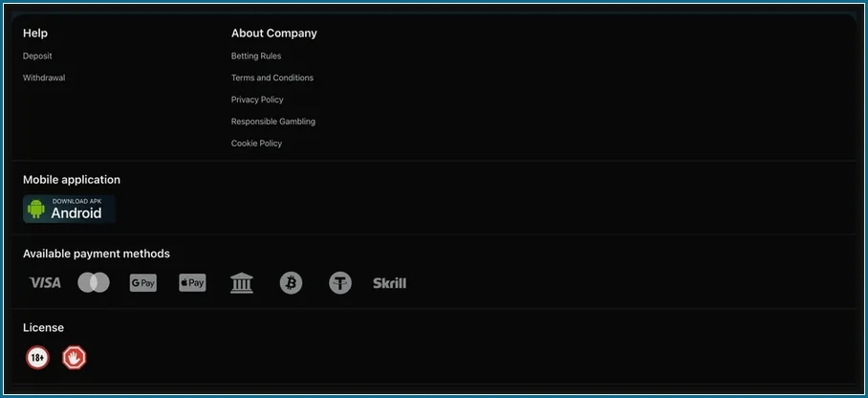Choose the Google Pay icon
The image size is (868, 398).
pyautogui.click(x=143, y=282)
